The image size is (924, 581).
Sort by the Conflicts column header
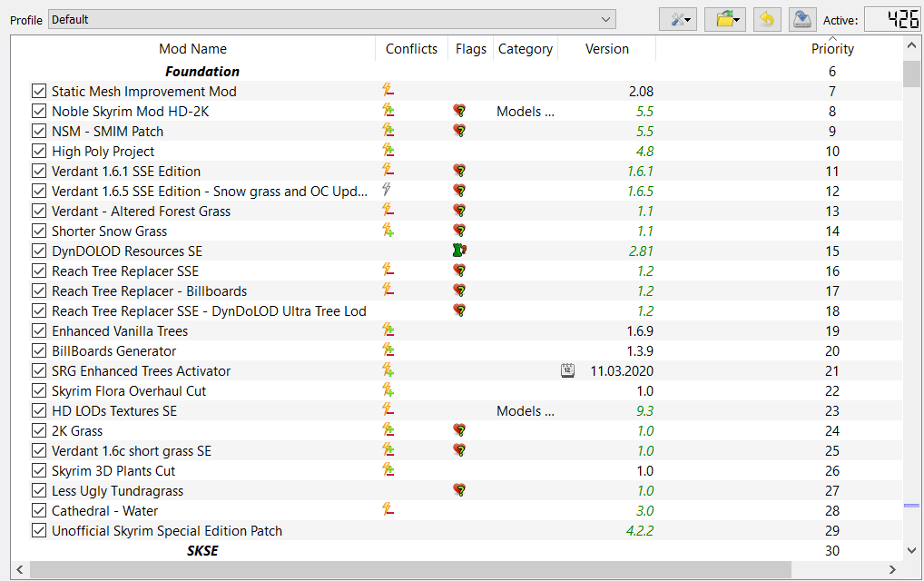tap(411, 49)
